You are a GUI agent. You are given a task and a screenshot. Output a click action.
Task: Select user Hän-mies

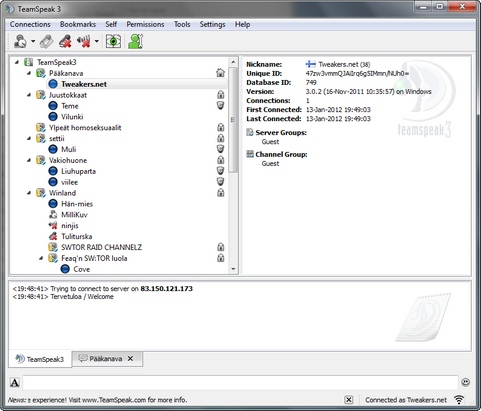tap(77, 204)
